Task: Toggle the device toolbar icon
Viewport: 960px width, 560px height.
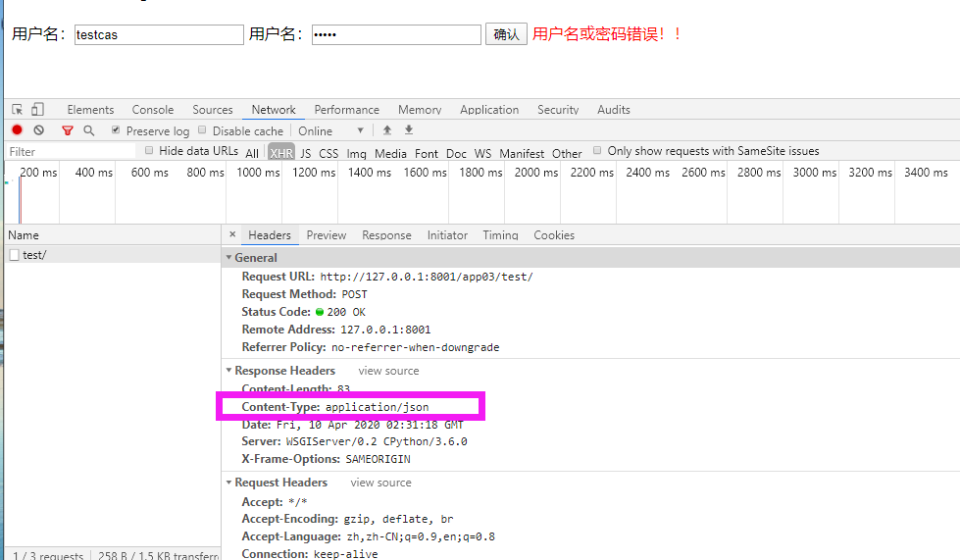Action: click(x=38, y=110)
